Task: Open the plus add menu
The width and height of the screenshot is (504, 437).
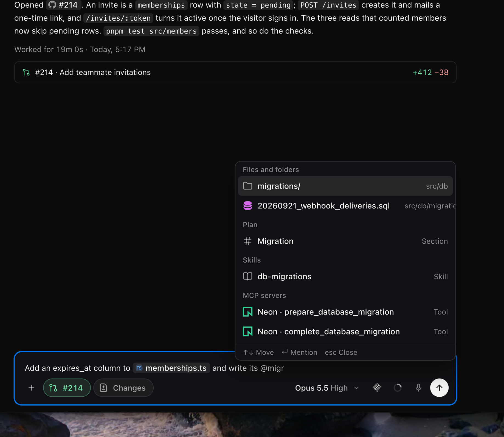Action: click(31, 388)
